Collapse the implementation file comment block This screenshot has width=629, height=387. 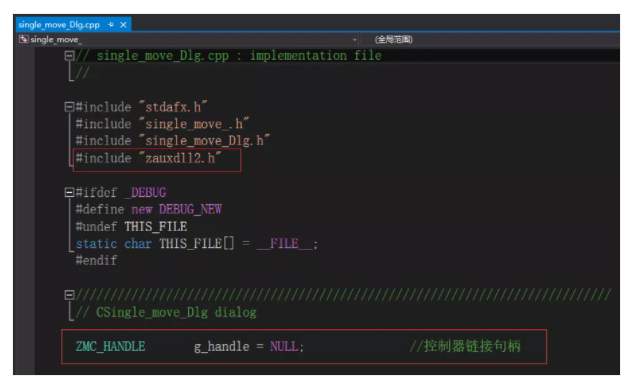(x=69, y=56)
